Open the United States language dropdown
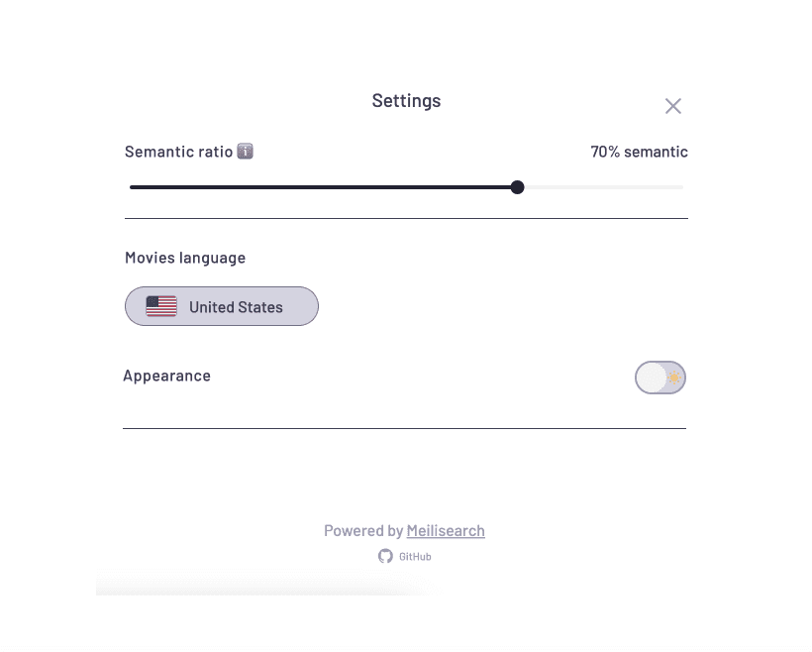The width and height of the screenshot is (812, 652). point(236,307)
